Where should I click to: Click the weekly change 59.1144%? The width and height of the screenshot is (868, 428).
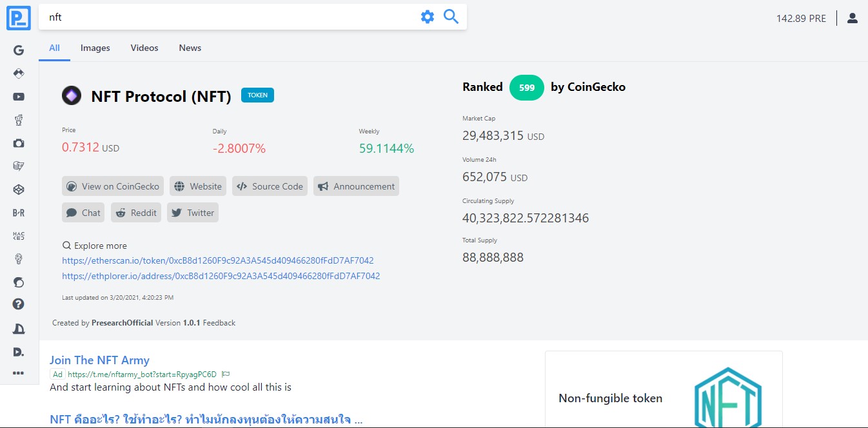tap(387, 149)
